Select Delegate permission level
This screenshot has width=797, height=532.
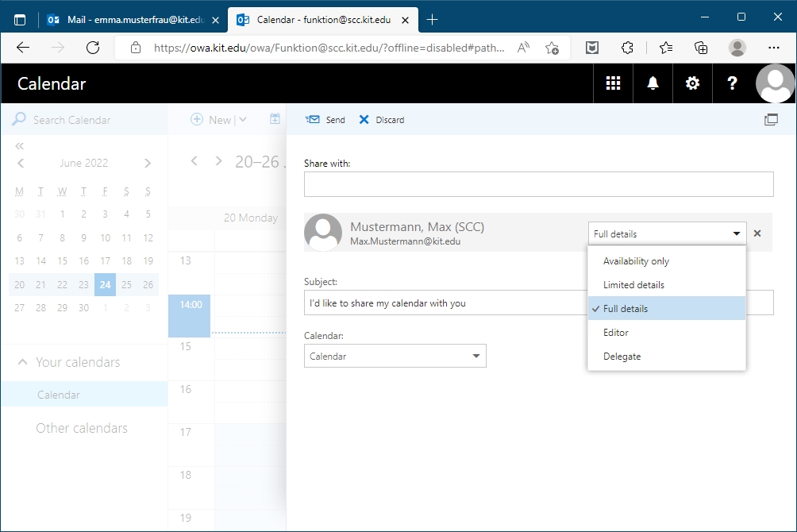click(x=622, y=357)
